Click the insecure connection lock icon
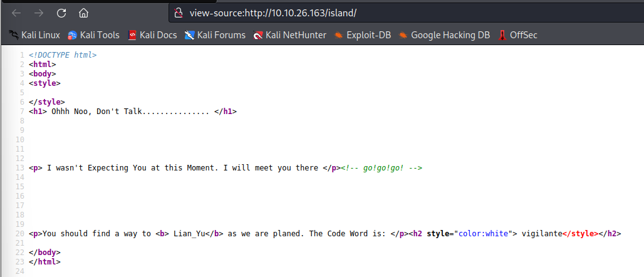644x277 pixels. pyautogui.click(x=179, y=13)
